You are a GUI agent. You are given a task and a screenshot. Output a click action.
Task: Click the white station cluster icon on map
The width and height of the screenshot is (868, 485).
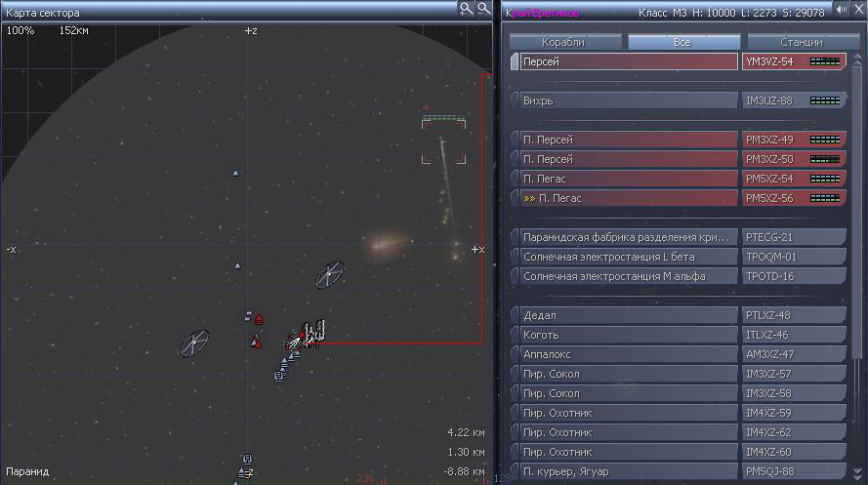tap(313, 334)
